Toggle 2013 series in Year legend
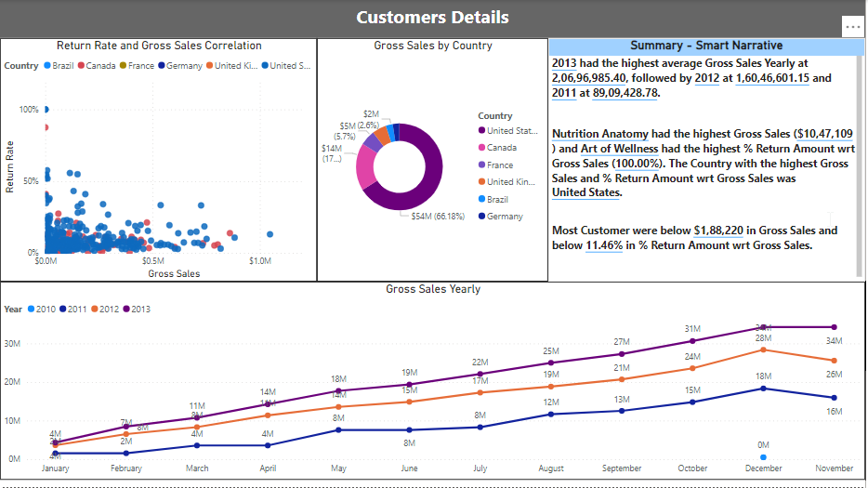The height and width of the screenshot is (488, 868). 137,310
